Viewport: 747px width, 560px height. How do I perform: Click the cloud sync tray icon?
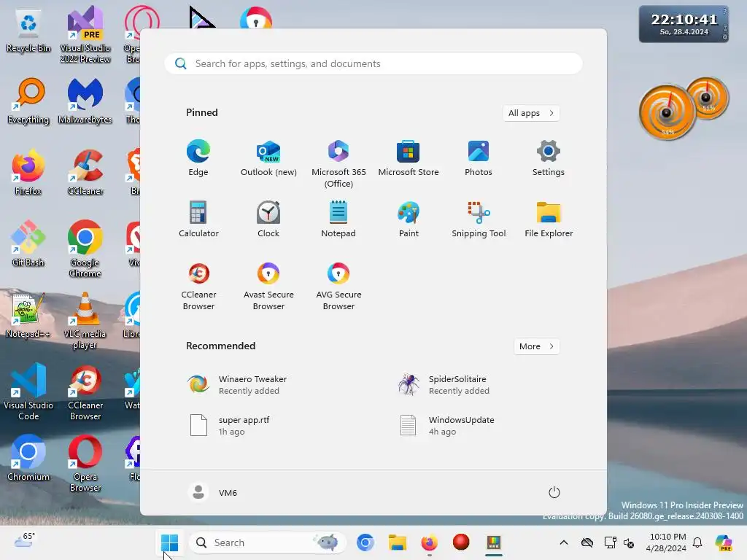coord(587,542)
